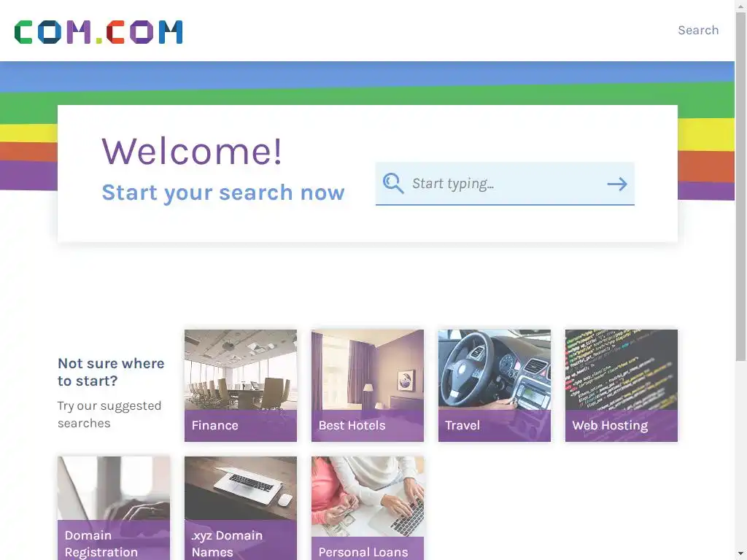Screen dimensions: 747x560
Task: Choose the Web Hosting tile
Action: pyautogui.click(x=622, y=385)
